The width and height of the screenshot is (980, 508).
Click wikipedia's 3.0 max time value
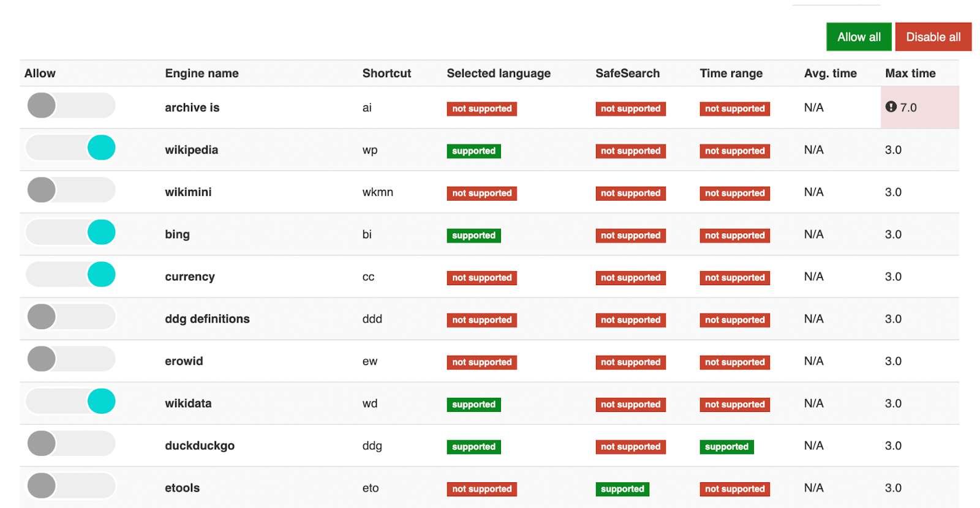(893, 150)
